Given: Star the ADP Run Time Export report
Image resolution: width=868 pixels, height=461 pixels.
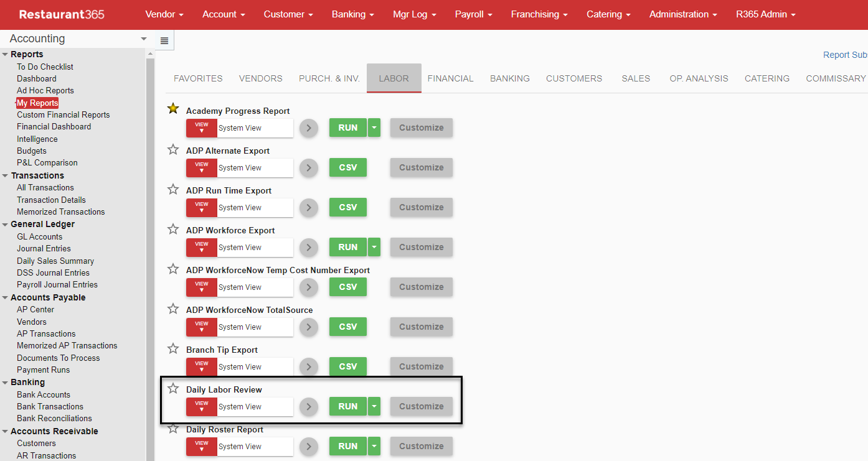Looking at the screenshot, I should pyautogui.click(x=173, y=189).
